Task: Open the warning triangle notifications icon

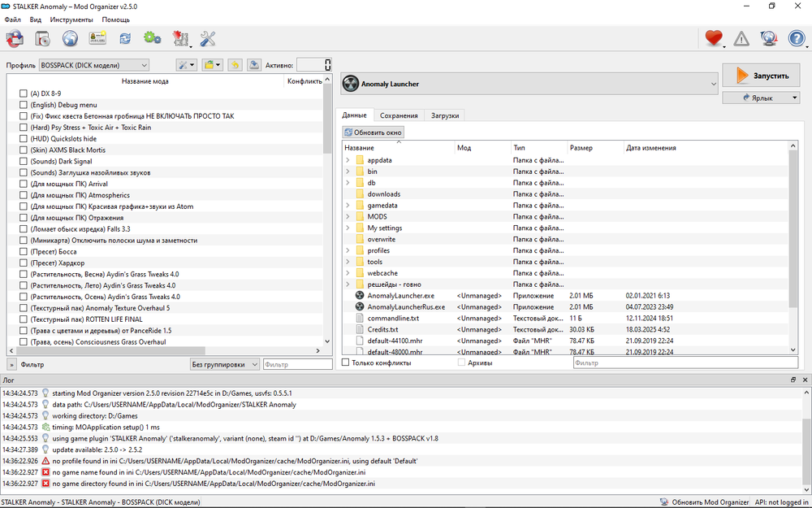Action: tap(741, 38)
